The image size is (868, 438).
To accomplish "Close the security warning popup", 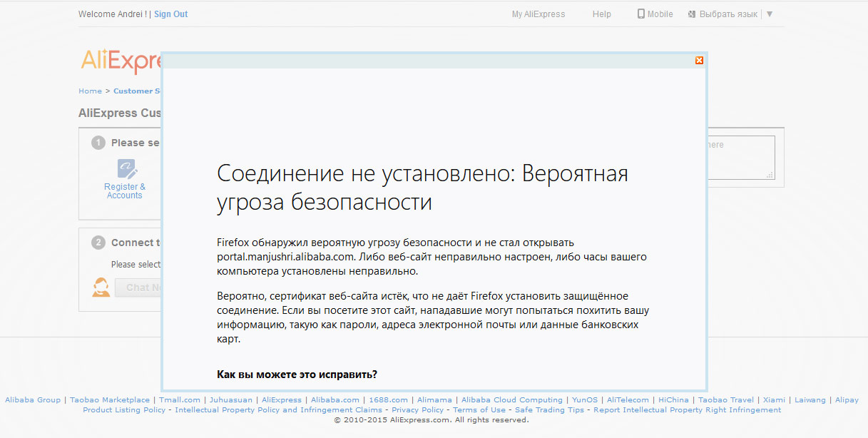I will click(x=699, y=61).
